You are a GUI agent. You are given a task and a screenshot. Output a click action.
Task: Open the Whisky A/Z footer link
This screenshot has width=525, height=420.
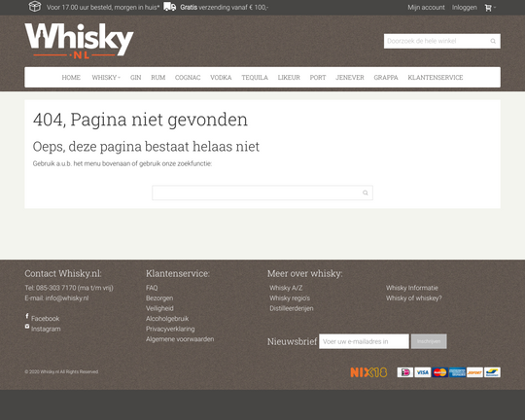(x=286, y=288)
